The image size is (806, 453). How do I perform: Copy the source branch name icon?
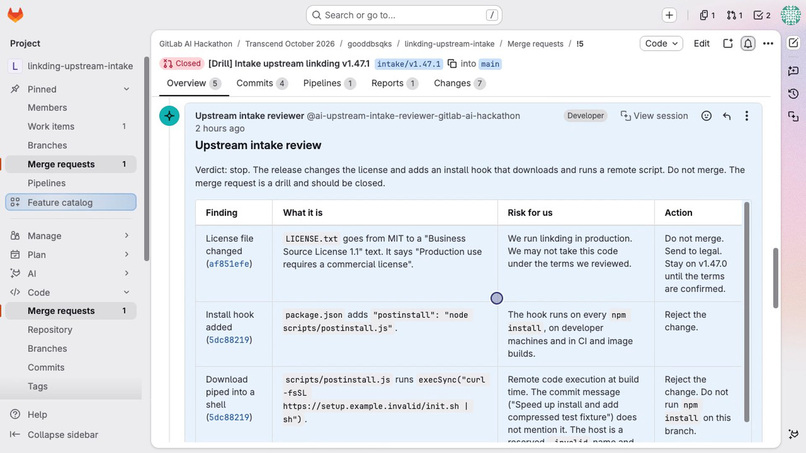(452, 64)
